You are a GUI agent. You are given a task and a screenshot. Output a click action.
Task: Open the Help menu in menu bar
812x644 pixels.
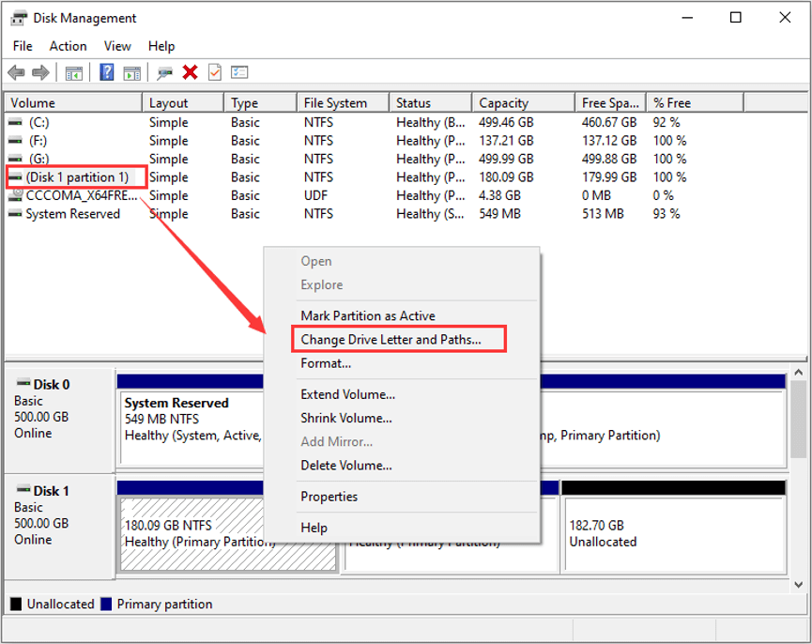click(x=161, y=46)
